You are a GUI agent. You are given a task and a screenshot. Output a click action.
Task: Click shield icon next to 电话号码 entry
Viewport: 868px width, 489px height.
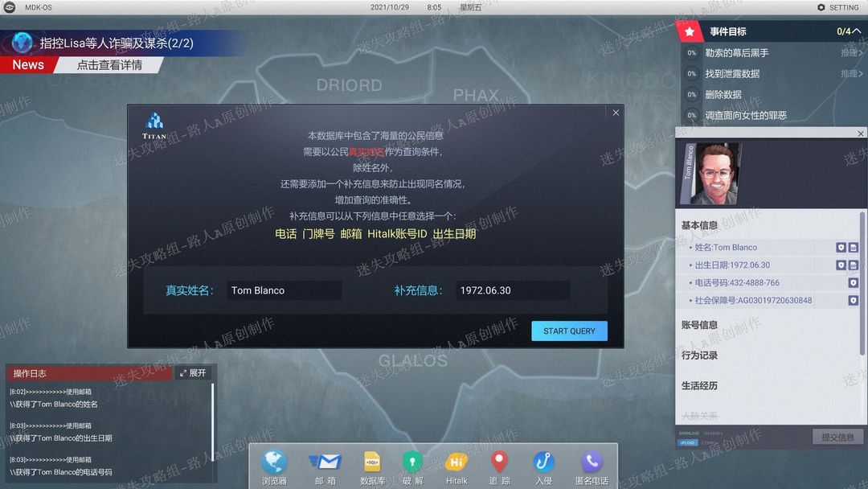pyautogui.click(x=853, y=283)
